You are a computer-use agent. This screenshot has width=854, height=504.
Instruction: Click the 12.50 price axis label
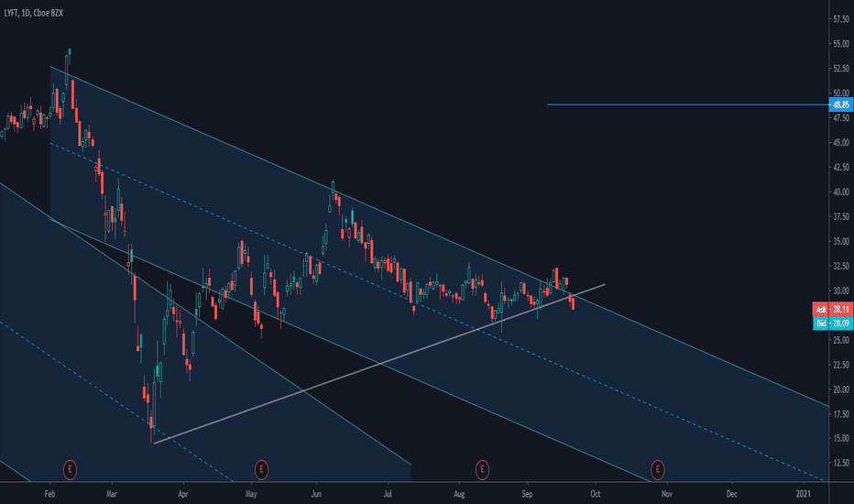click(x=841, y=463)
